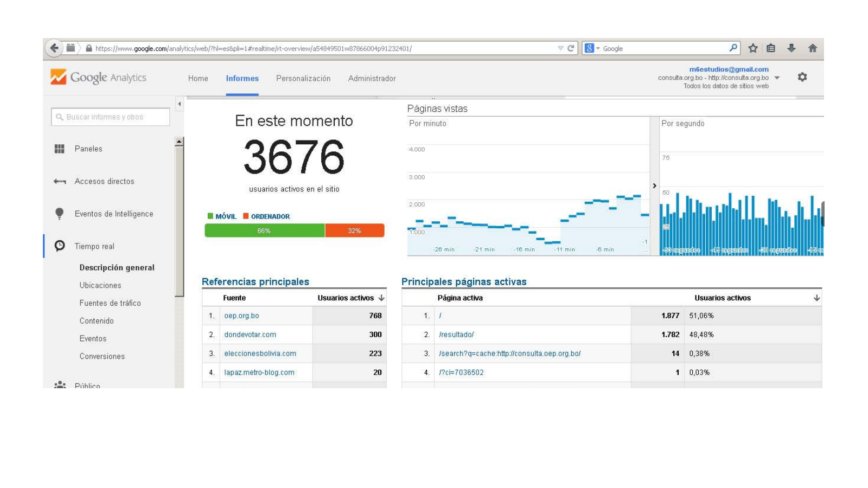
Task: Open the bookmarks list icon
Action: (x=771, y=48)
